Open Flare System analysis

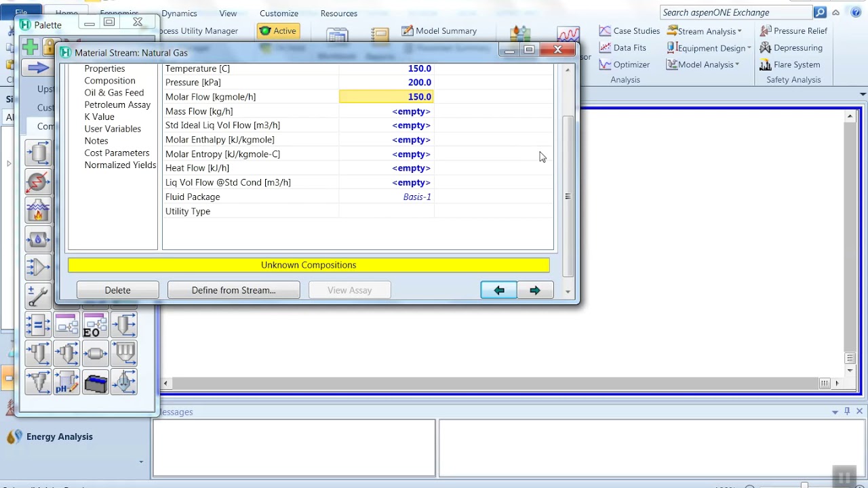coord(790,64)
